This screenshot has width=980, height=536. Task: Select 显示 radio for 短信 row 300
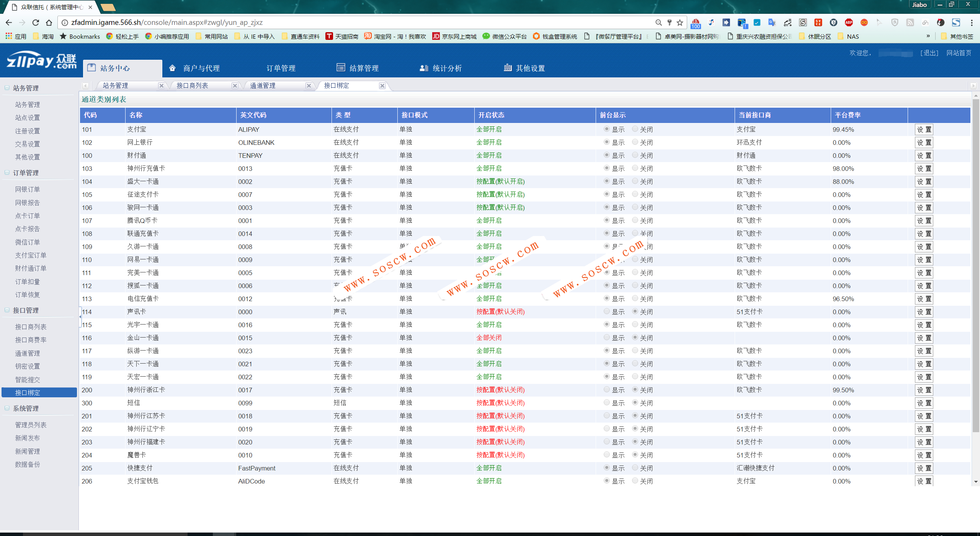[x=607, y=403]
